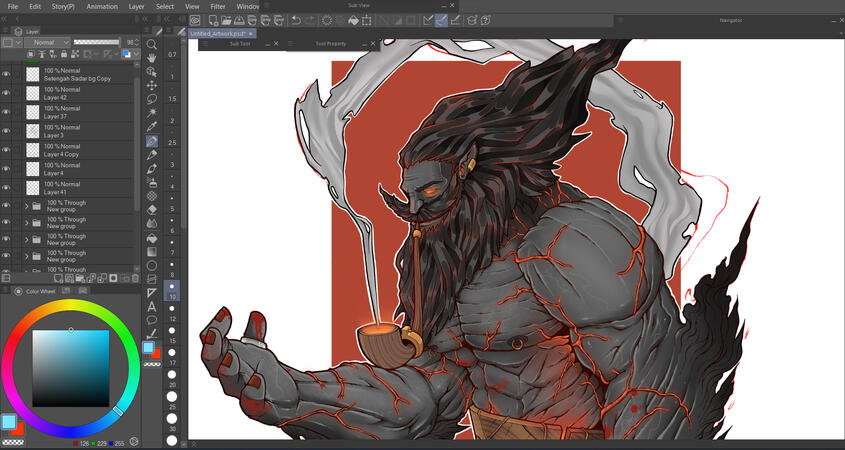Viewport: 845px width, 450px height.
Task: Open the Animation menu
Action: click(x=101, y=6)
